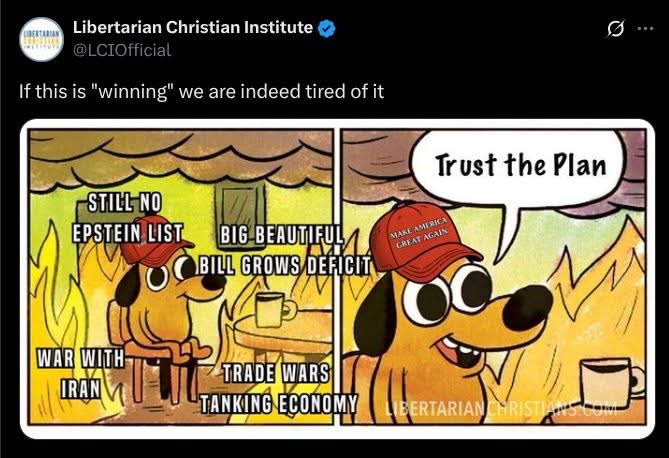Screen dimensions: 669x458
Task: Click the coffee mug in the right panel
Action: click(x=612, y=383)
